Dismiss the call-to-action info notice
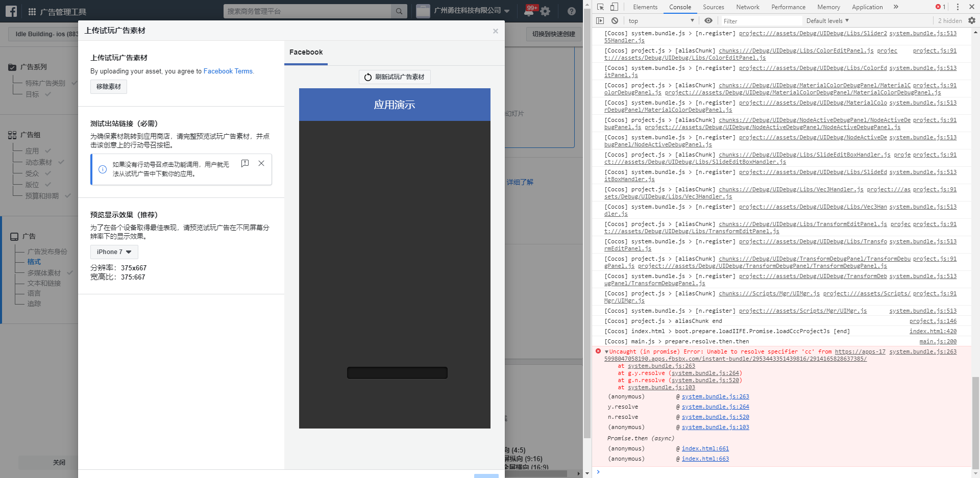 click(261, 163)
